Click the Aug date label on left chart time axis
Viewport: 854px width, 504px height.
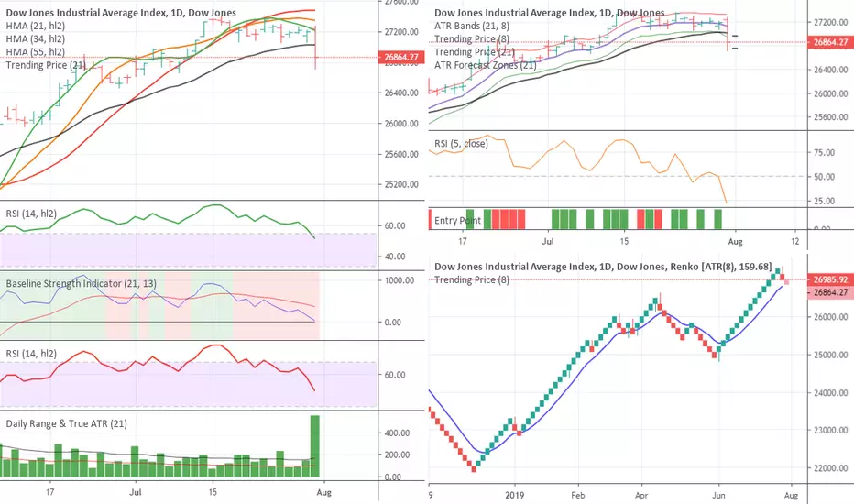pos(323,492)
